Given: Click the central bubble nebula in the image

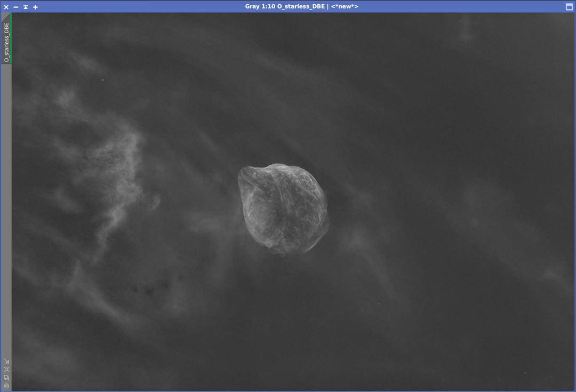Looking at the screenshot, I should [x=283, y=208].
